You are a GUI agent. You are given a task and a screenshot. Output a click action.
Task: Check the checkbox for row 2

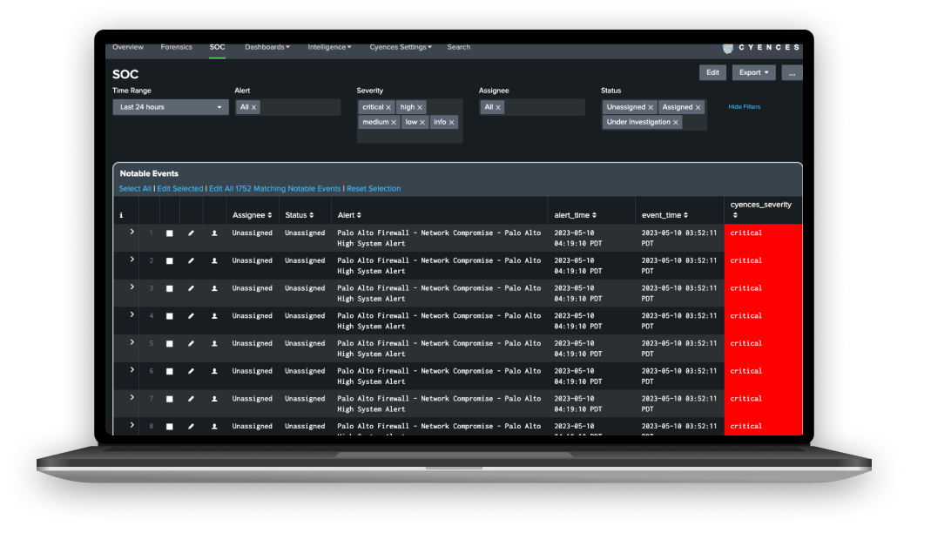point(170,261)
